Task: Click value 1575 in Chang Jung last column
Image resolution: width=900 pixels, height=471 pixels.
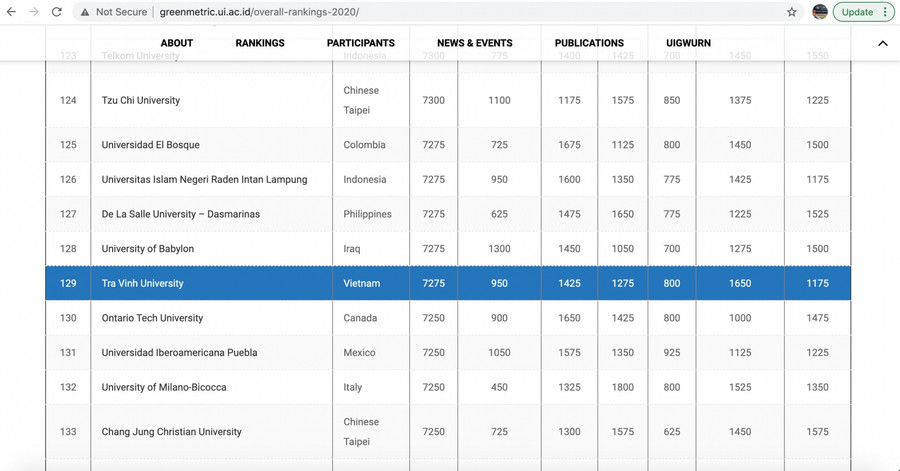Action: click(817, 432)
